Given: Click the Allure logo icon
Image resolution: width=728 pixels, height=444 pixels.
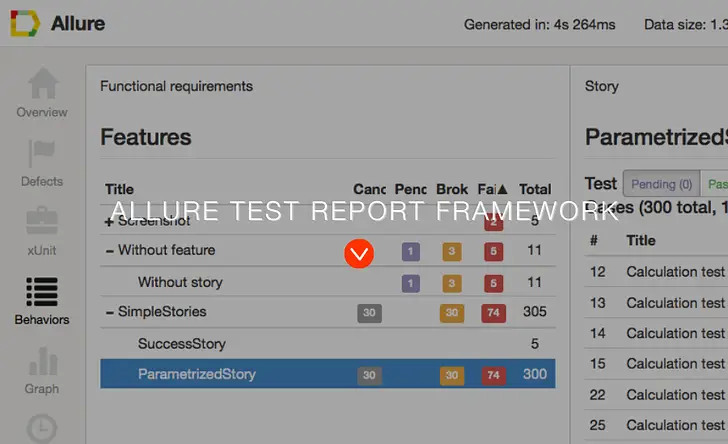Looking at the screenshot, I should point(25,23).
